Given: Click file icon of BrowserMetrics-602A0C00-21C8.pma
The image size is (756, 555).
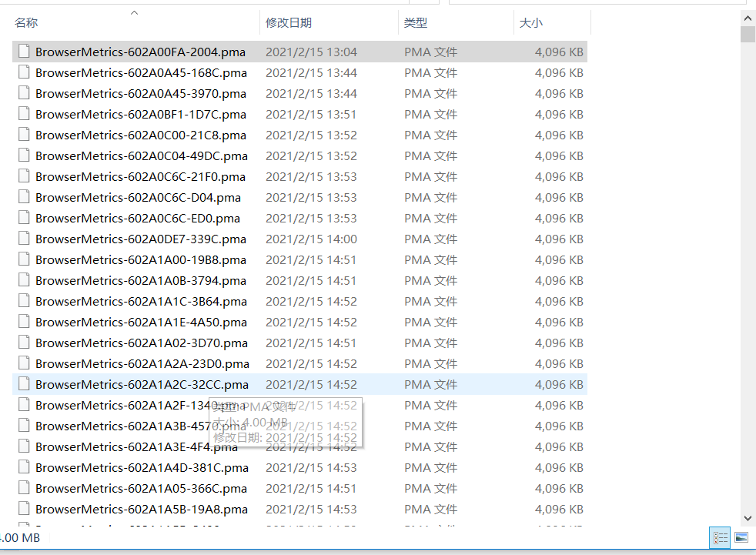Looking at the screenshot, I should 23,135.
